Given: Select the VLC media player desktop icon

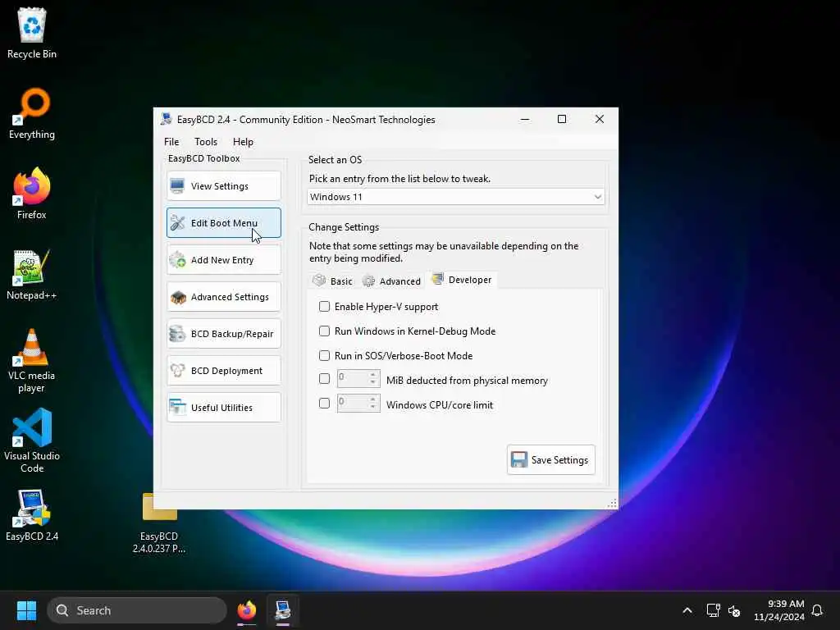Looking at the screenshot, I should pos(32,360).
